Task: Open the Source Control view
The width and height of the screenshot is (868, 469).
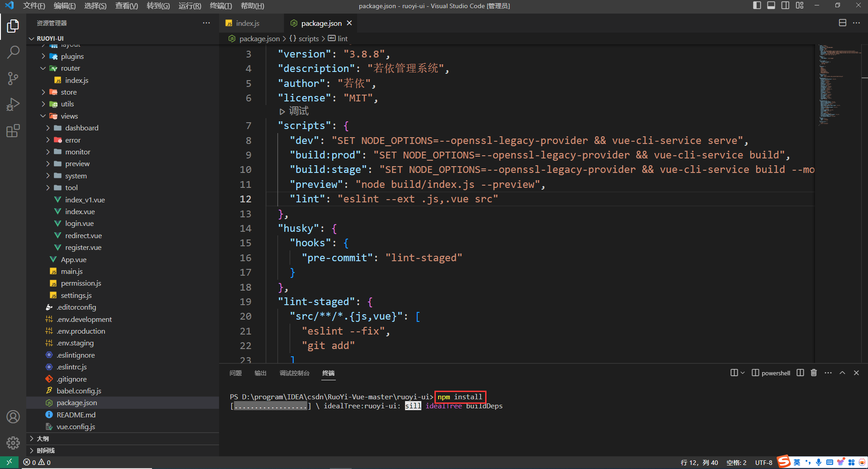Action: pyautogui.click(x=13, y=79)
